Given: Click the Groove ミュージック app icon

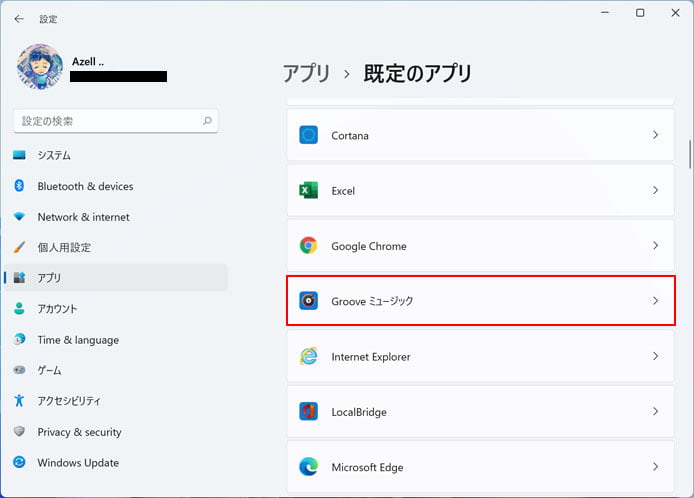Looking at the screenshot, I should (x=308, y=301).
